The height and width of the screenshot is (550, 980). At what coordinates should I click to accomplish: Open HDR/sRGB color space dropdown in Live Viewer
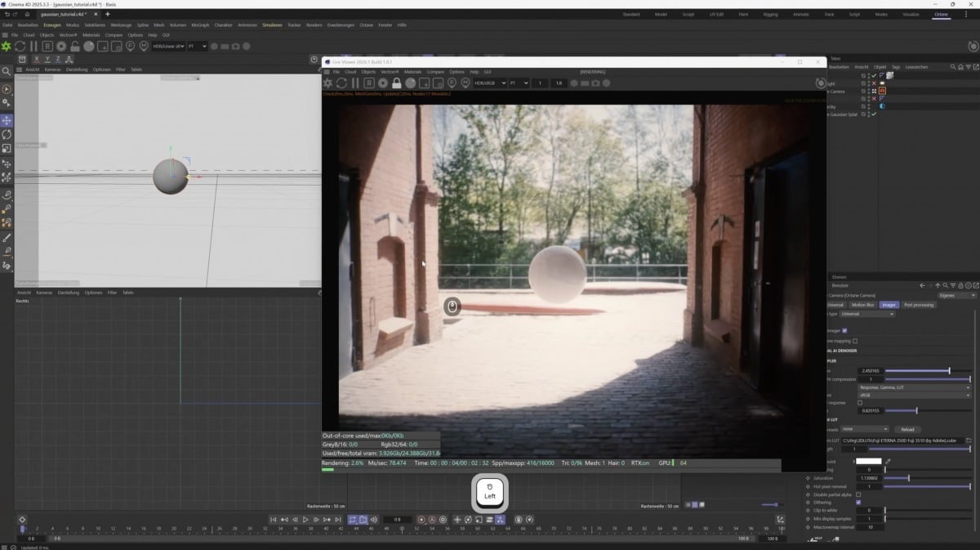tap(490, 83)
